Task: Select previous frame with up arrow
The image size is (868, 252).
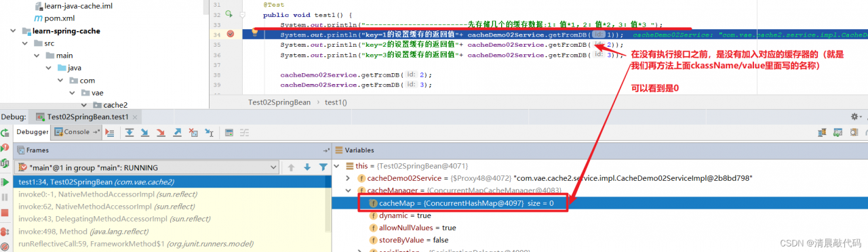Action: click(x=292, y=167)
